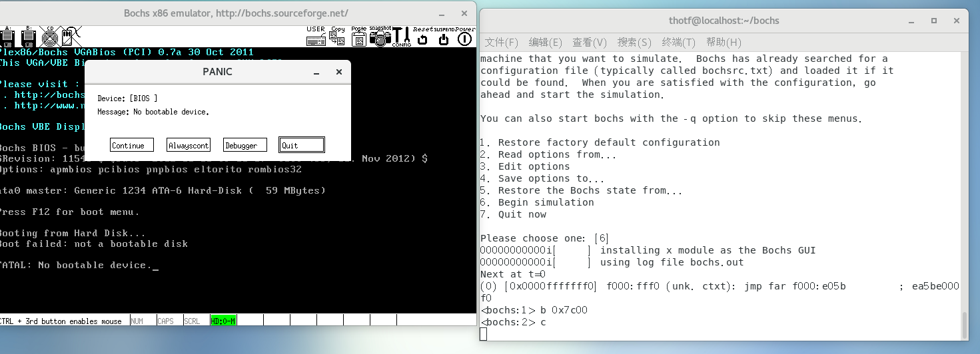
Task: Click 'CTRL + 3rd button enables mouse' status text
Action: coord(61,321)
